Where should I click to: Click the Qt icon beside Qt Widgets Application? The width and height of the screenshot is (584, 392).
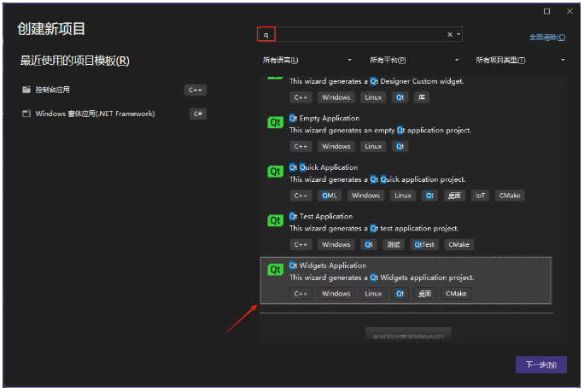[x=275, y=269]
